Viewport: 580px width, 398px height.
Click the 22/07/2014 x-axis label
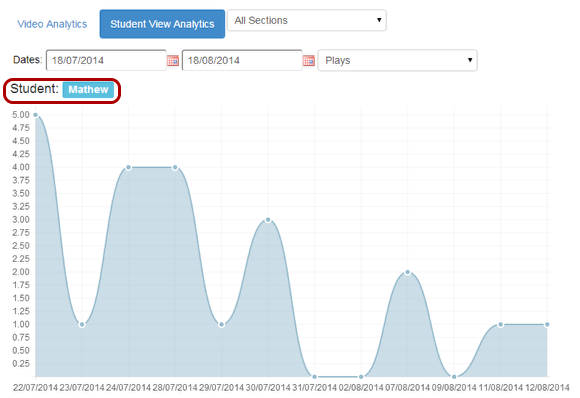(36, 388)
